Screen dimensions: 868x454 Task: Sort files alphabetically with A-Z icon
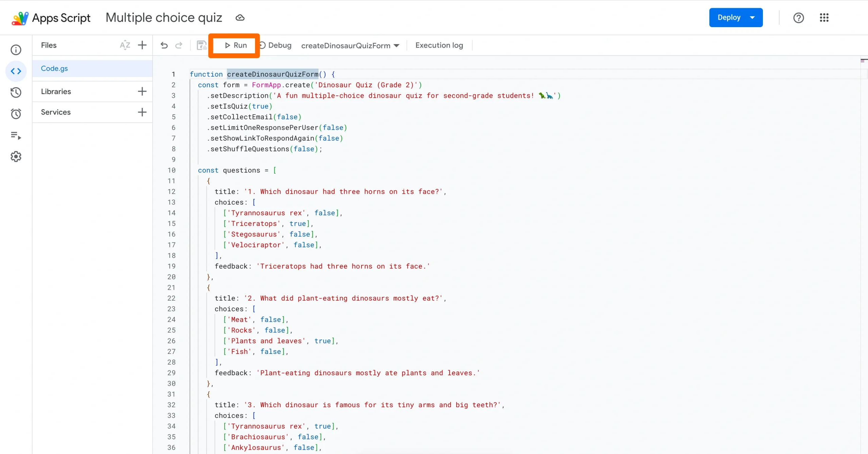(124, 45)
